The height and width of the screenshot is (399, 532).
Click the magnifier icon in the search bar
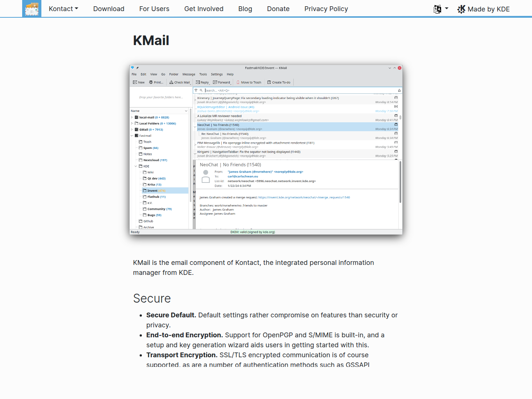(201, 90)
